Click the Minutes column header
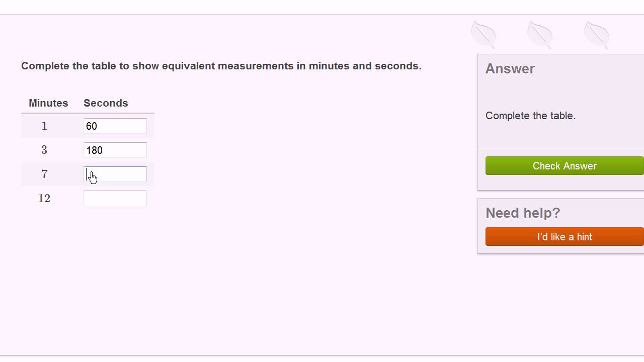 point(48,103)
